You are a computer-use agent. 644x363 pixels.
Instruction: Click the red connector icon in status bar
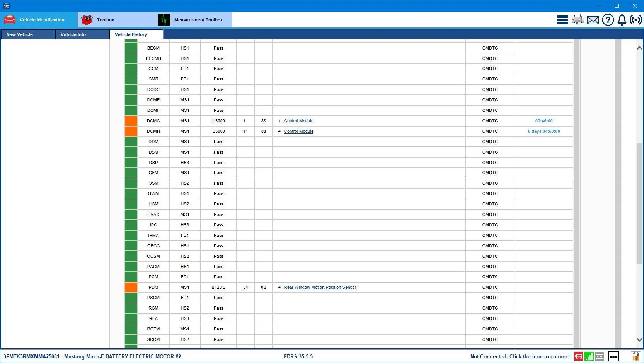click(x=578, y=356)
